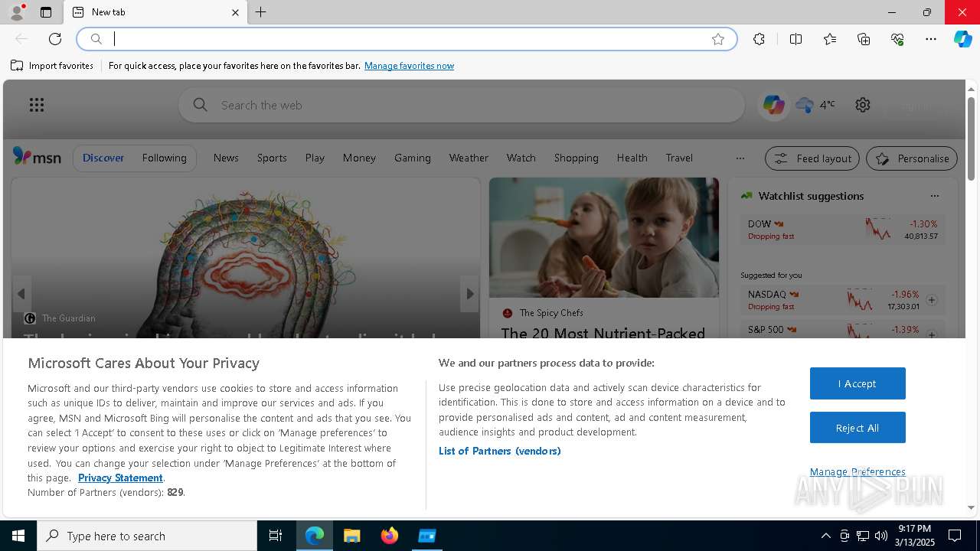Open the Sports category
This screenshot has width=980, height=551.
272,158
